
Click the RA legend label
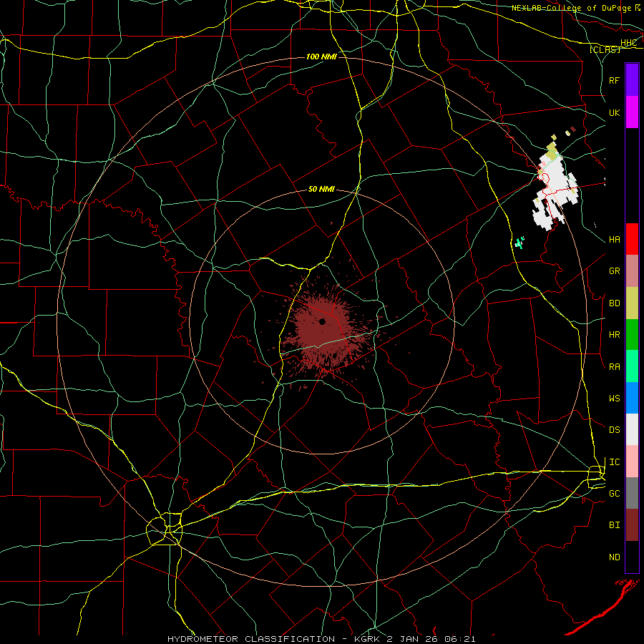pos(615,367)
